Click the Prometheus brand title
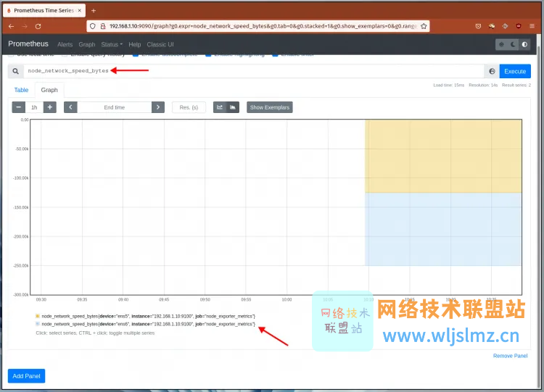The height and width of the screenshot is (392, 544). pos(28,43)
